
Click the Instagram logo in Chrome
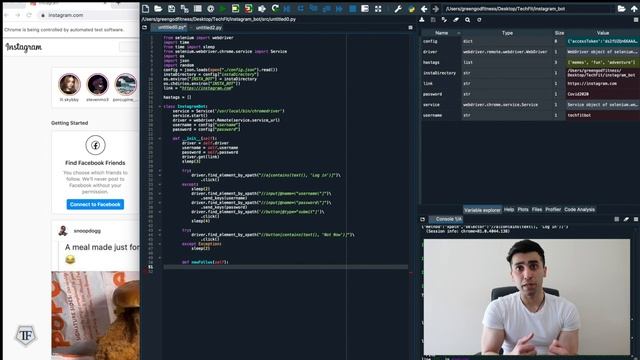coord(24,47)
